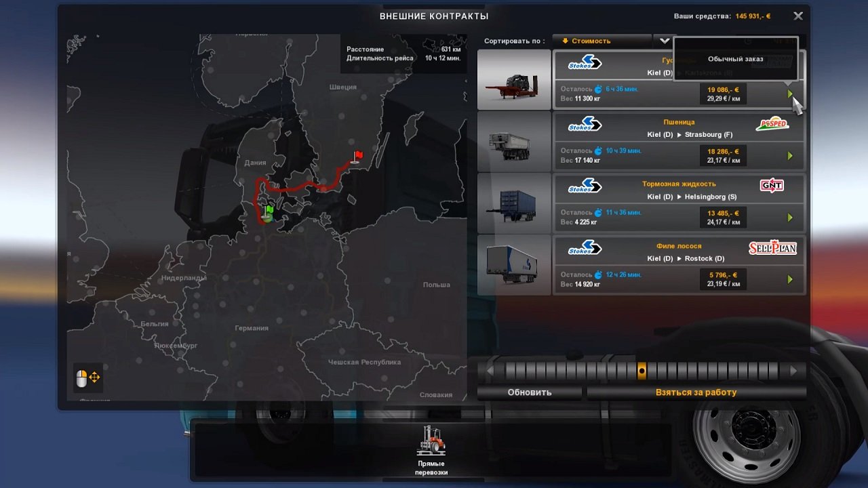Click the green start flag on the map
868x488 pixels.
269,212
